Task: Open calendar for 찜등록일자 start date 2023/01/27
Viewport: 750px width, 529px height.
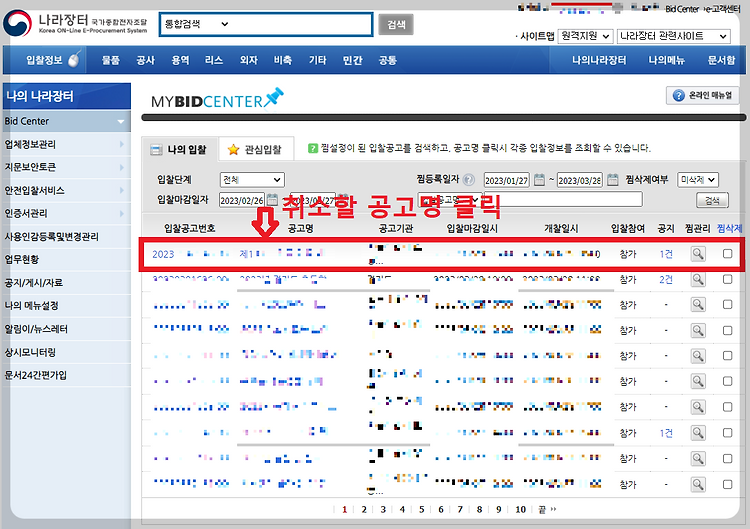Action: click(539, 180)
